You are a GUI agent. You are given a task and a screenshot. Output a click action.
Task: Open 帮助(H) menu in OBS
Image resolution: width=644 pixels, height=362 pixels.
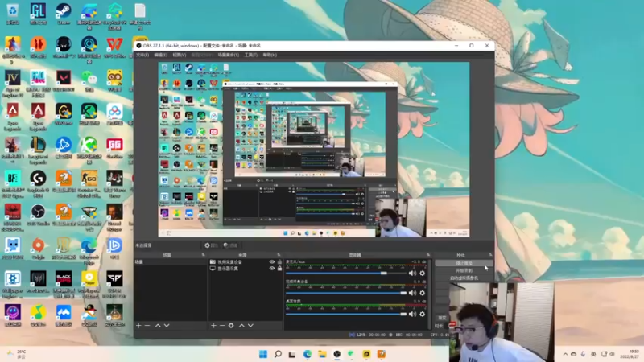[270, 55]
